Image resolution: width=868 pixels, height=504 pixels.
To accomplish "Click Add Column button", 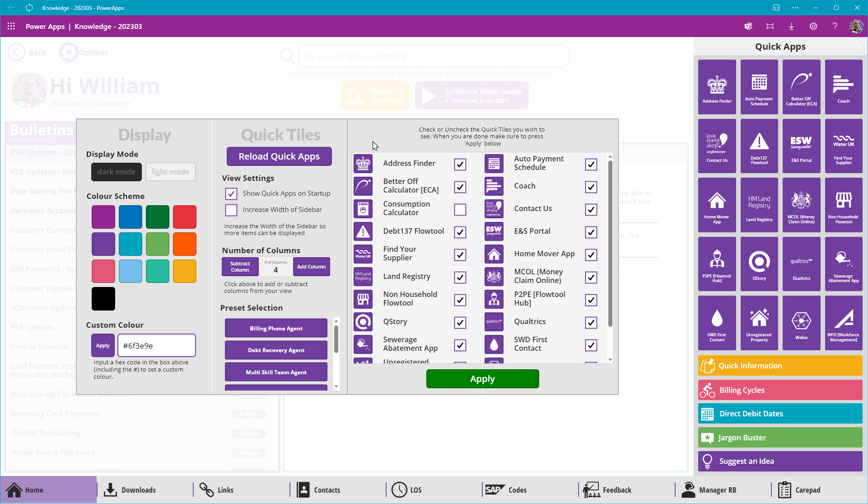I will tap(311, 267).
